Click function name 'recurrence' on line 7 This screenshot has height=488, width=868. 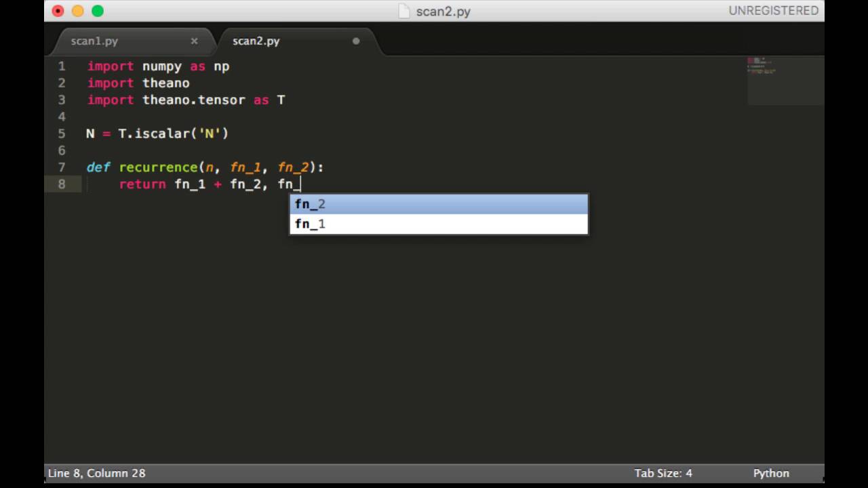click(x=158, y=167)
